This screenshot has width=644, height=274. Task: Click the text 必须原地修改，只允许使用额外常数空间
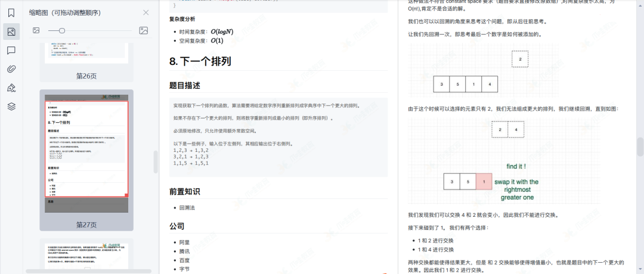click(x=216, y=131)
